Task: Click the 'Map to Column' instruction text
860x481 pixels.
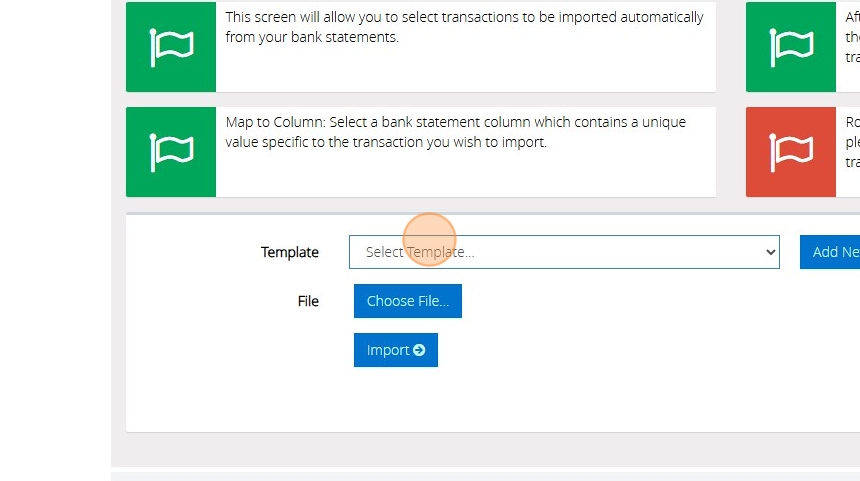Action: (455, 132)
